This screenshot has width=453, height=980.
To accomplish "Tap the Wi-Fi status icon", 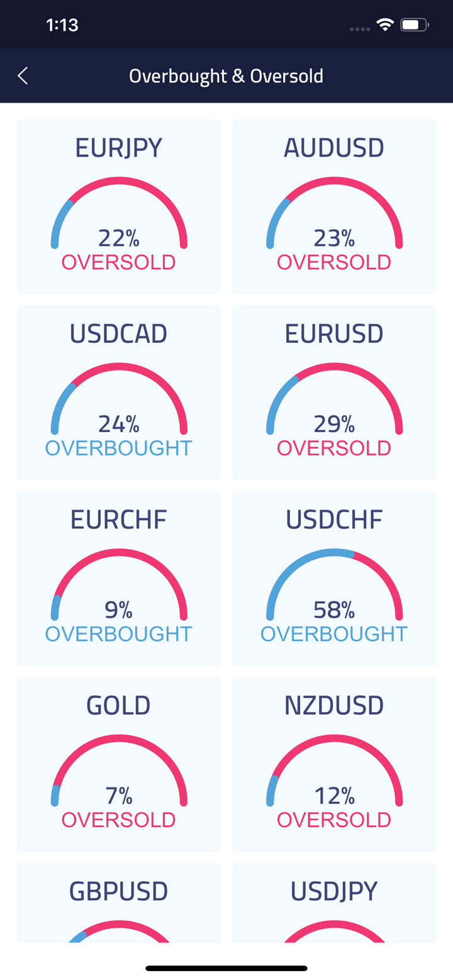I will click(384, 25).
